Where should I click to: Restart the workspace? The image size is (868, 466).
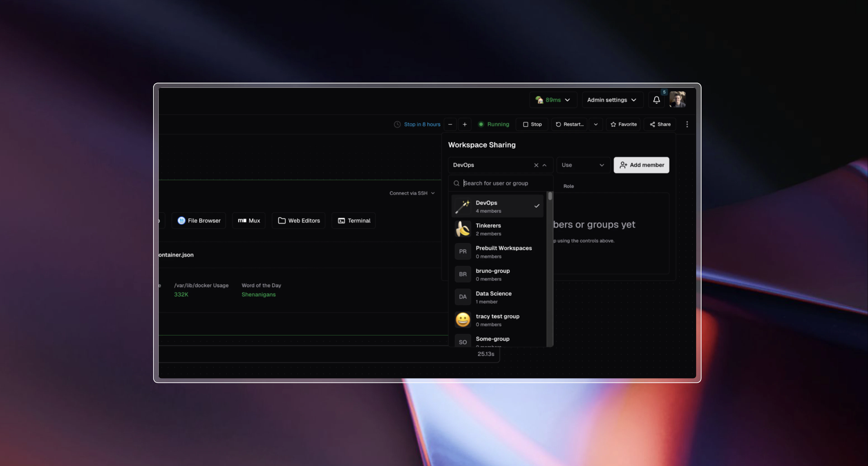point(569,124)
